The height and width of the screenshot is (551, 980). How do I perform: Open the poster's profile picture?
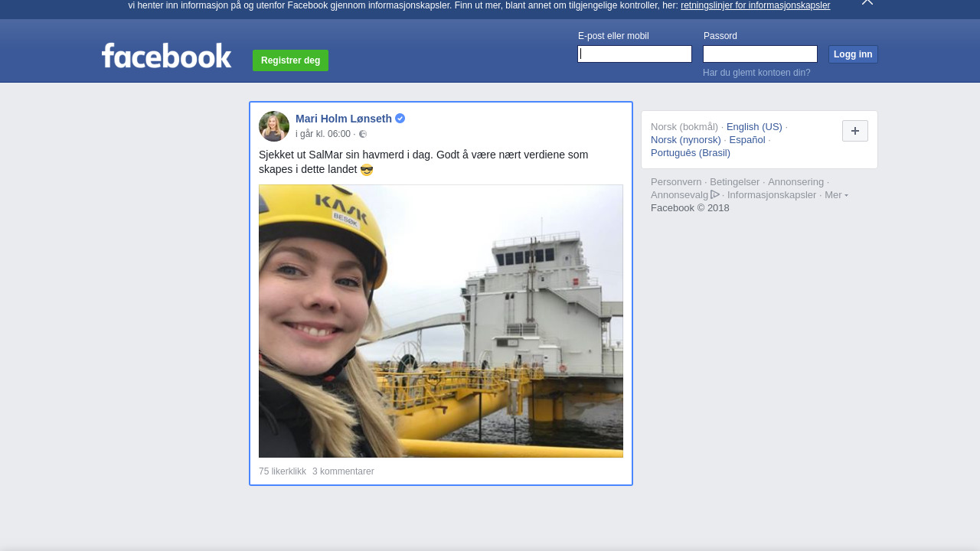(274, 126)
